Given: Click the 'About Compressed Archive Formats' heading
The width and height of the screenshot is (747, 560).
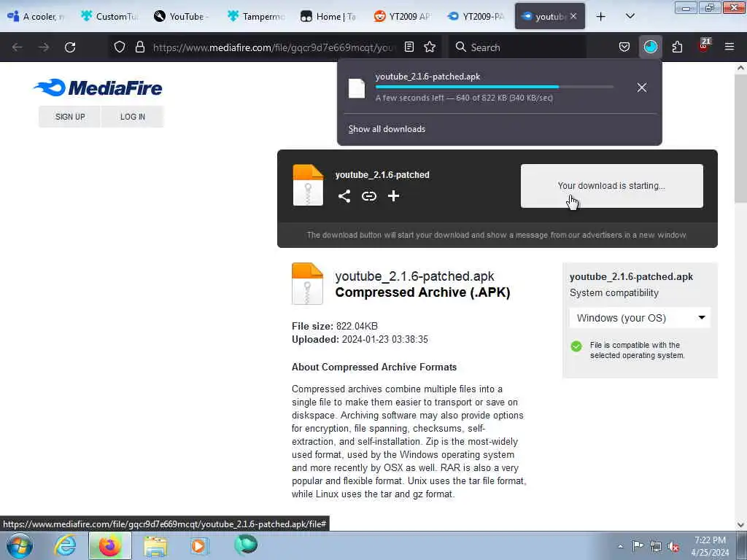Looking at the screenshot, I should tap(374, 367).
